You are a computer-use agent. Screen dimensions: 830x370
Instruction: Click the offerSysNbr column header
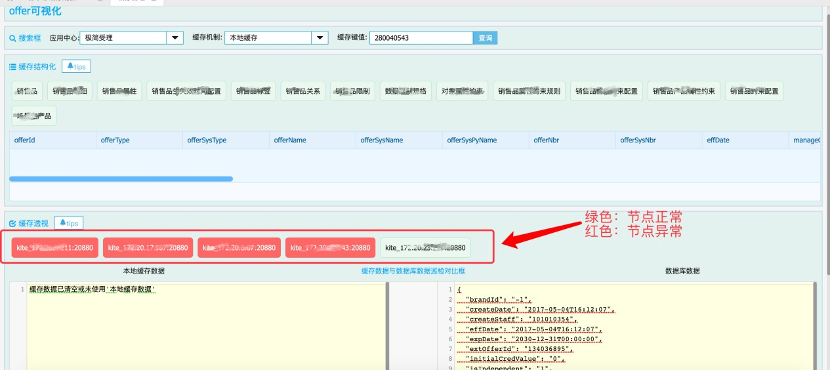(660, 140)
